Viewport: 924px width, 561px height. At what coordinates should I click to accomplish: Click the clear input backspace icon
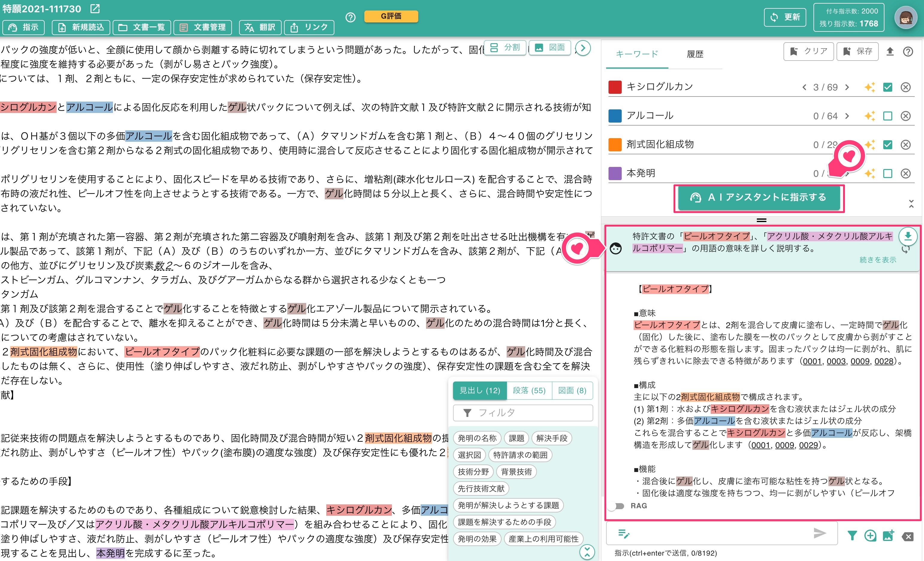(x=908, y=537)
